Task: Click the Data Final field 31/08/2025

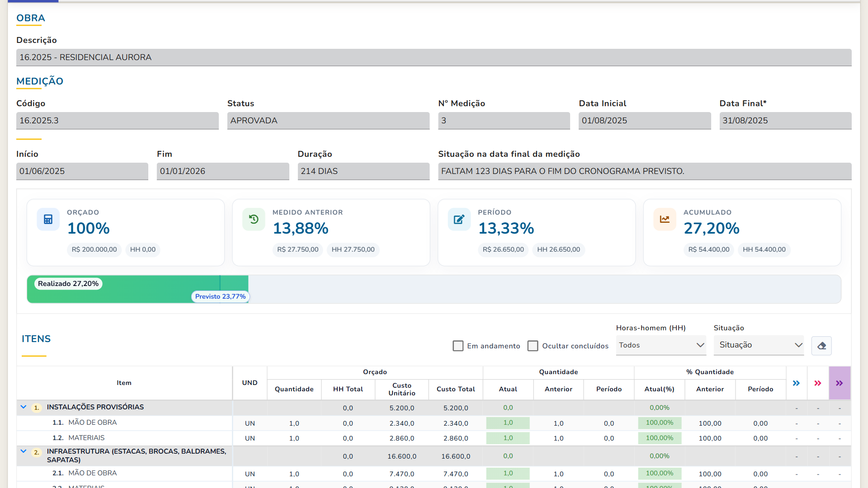Action: (x=785, y=121)
